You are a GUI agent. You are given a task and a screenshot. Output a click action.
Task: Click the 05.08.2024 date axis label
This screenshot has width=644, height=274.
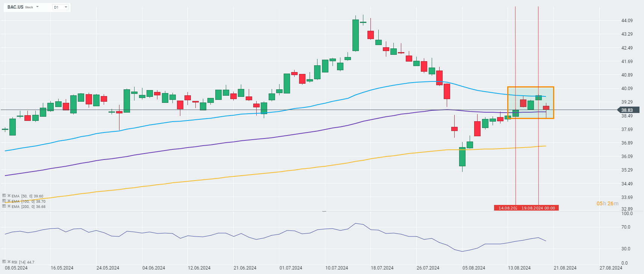(x=474, y=268)
